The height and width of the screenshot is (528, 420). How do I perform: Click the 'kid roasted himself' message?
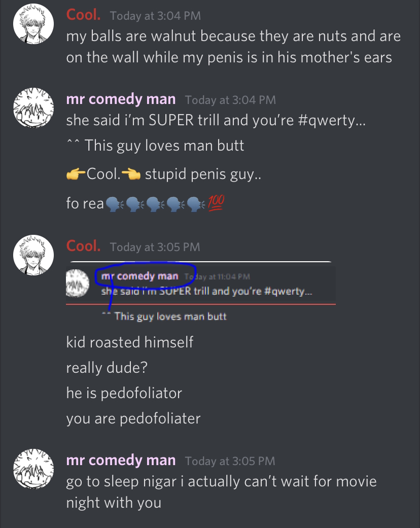[x=130, y=342]
